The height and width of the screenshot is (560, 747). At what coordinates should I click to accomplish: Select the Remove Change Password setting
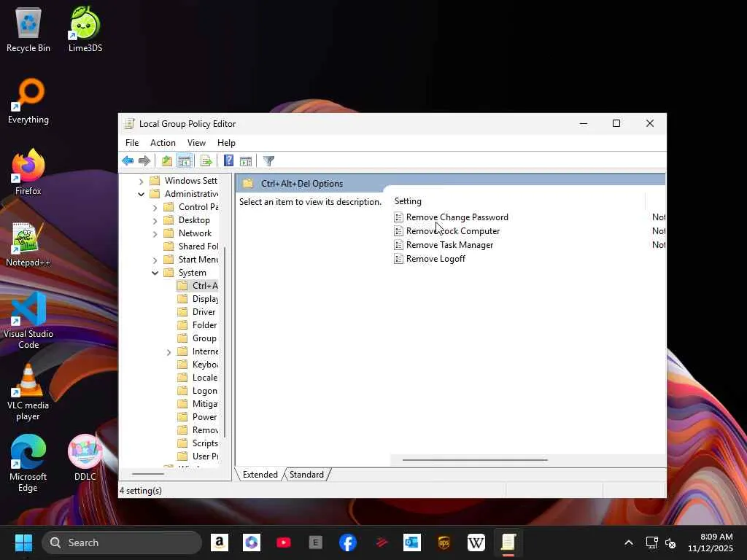coord(451,217)
